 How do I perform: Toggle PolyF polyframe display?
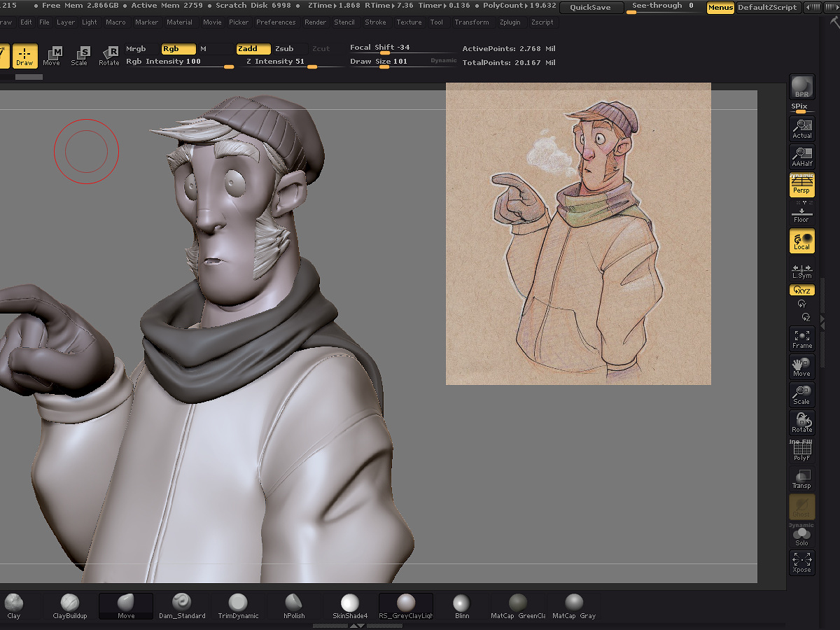(x=801, y=451)
